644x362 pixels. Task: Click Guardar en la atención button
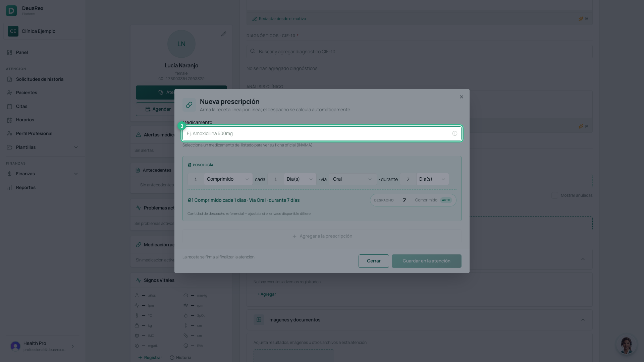tap(426, 261)
